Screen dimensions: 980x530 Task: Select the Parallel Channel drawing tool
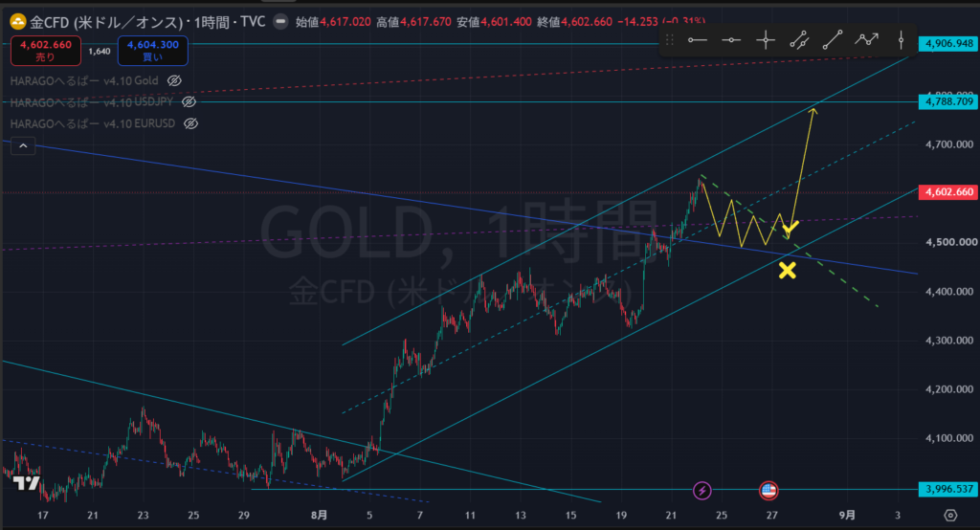(799, 40)
